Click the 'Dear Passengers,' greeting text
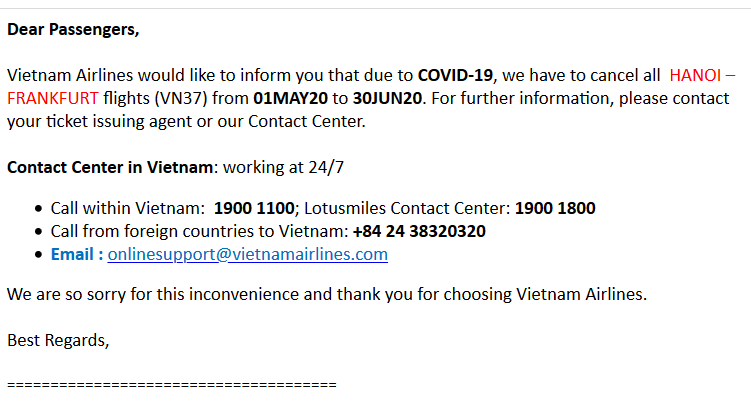This screenshot has height=407, width=751. (x=73, y=30)
